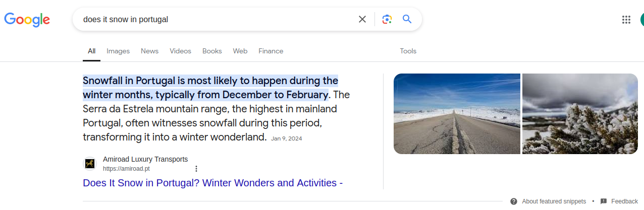Clear the search box text

click(x=362, y=20)
